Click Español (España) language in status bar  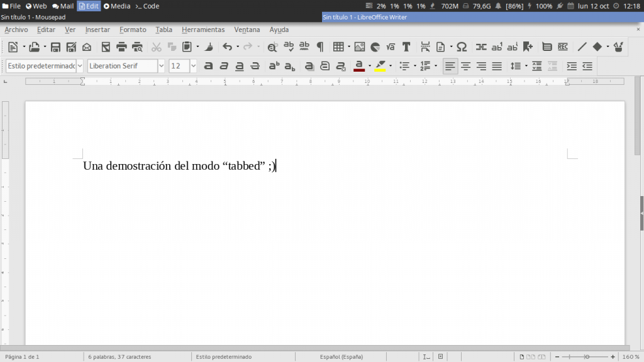click(341, 356)
